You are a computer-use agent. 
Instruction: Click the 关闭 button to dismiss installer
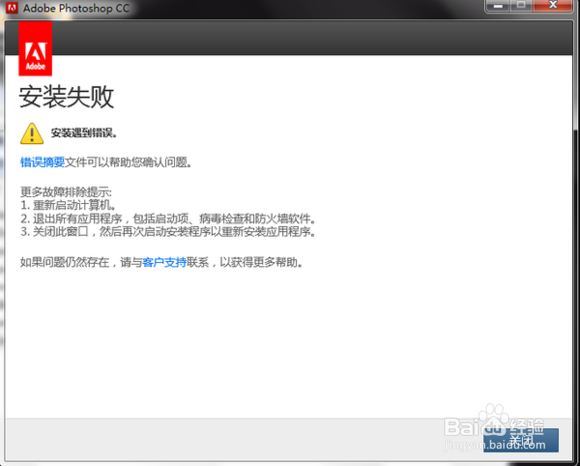tap(521, 440)
